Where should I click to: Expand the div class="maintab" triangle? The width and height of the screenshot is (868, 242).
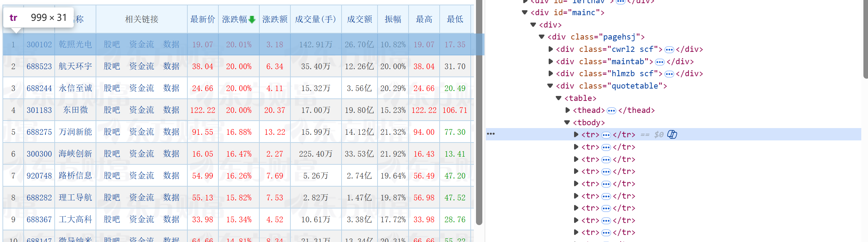pyautogui.click(x=550, y=61)
